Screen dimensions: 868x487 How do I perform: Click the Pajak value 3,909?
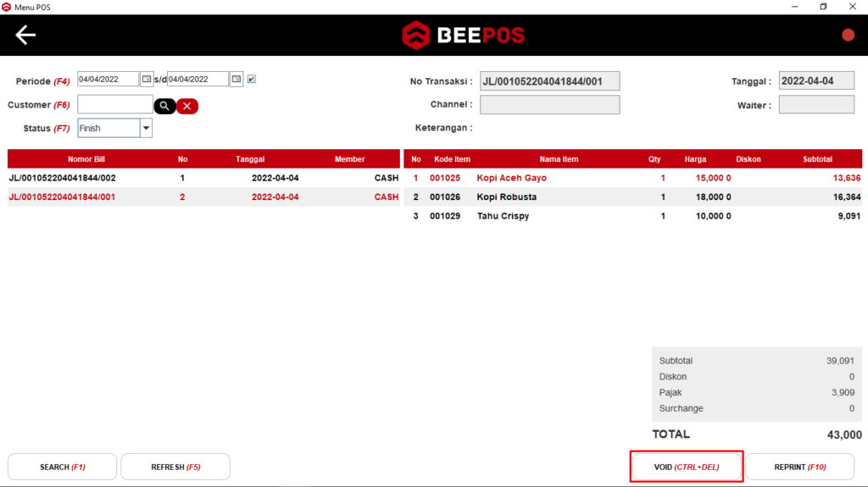pyautogui.click(x=843, y=392)
